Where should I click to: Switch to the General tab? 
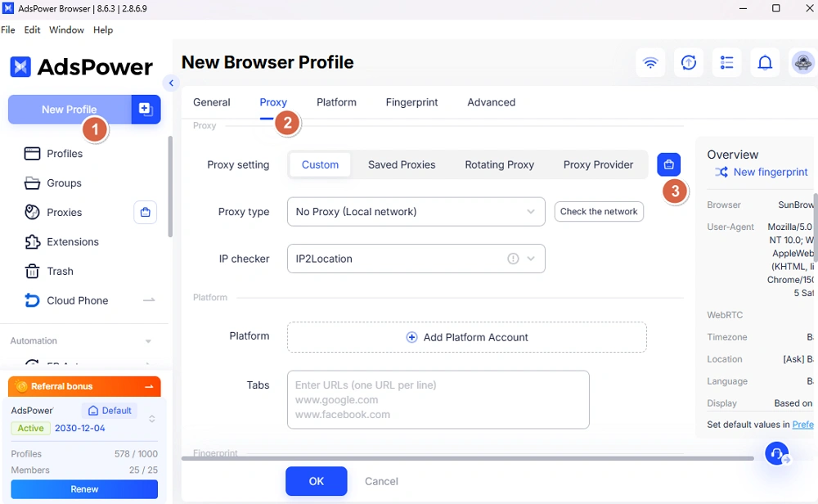(x=211, y=102)
